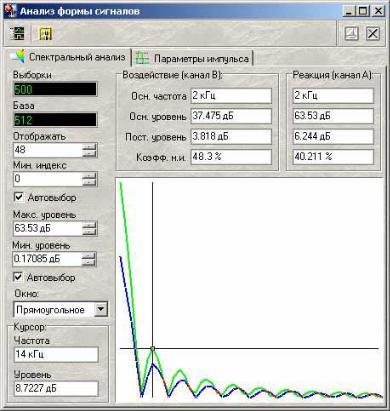Click the Курсор group label
The height and width of the screenshot is (411, 390).
30,327
